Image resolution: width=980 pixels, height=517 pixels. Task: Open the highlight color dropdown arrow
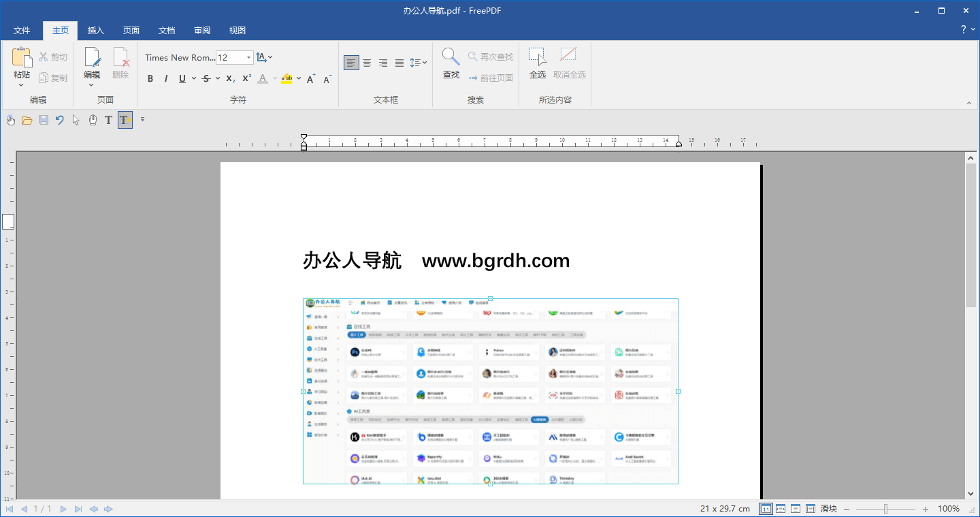point(297,79)
